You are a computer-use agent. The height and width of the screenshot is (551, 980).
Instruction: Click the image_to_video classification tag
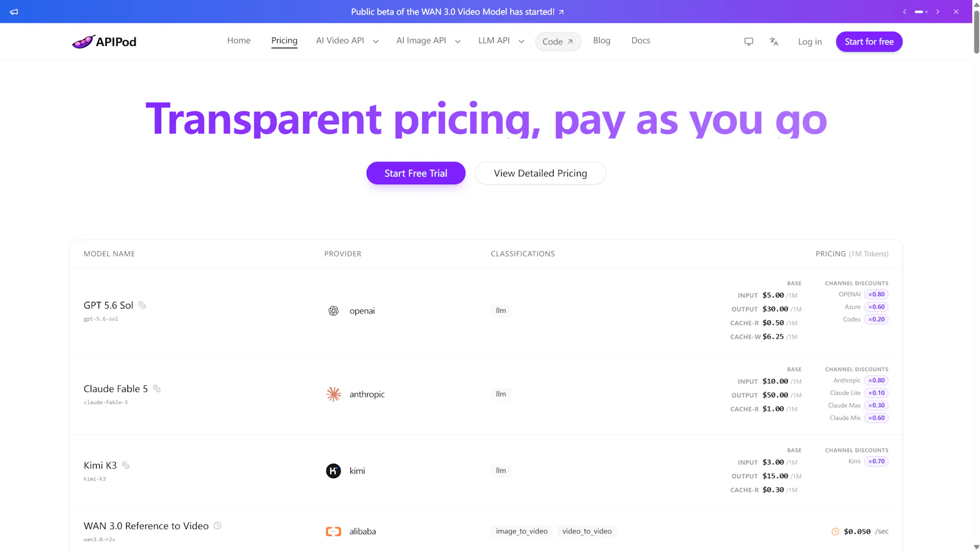522,531
